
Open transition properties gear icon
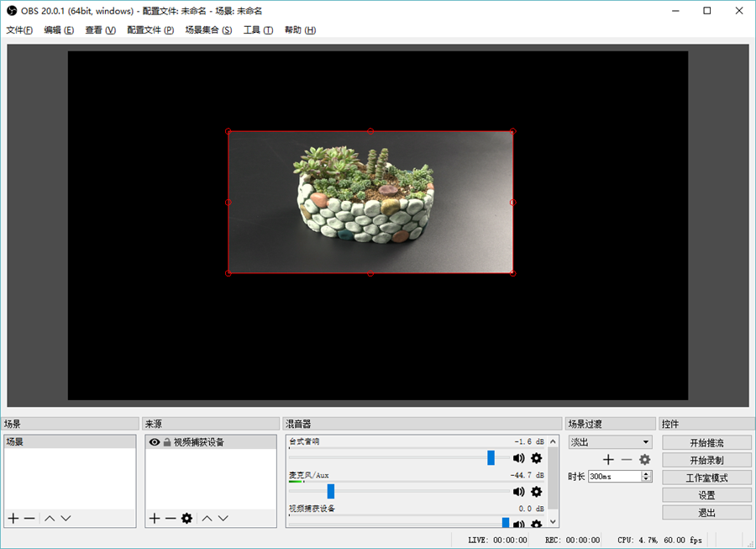point(644,460)
